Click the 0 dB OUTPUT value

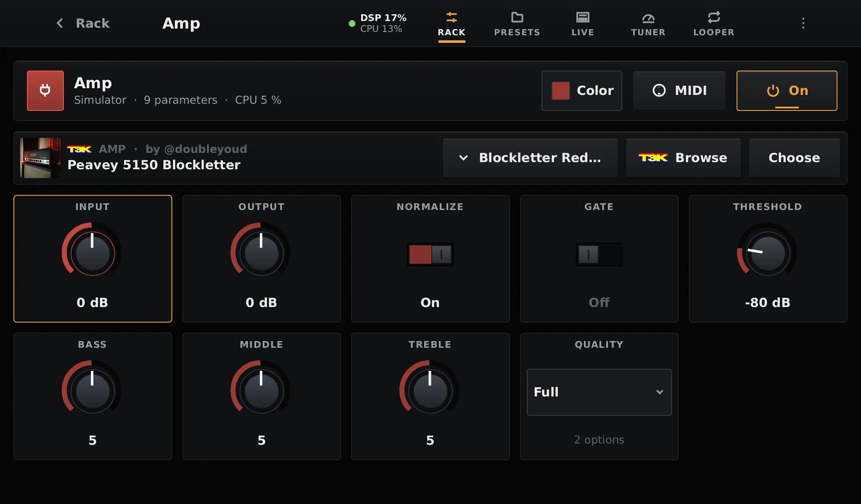tap(261, 302)
